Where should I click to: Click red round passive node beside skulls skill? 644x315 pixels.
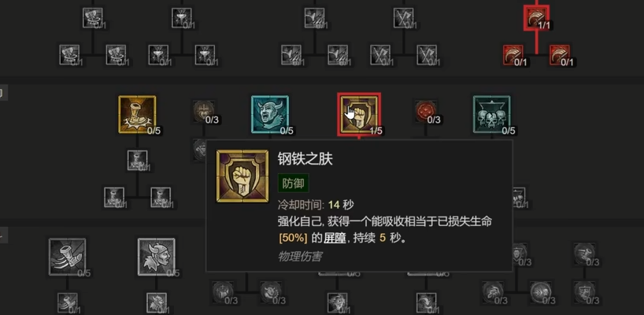pyautogui.click(x=424, y=111)
